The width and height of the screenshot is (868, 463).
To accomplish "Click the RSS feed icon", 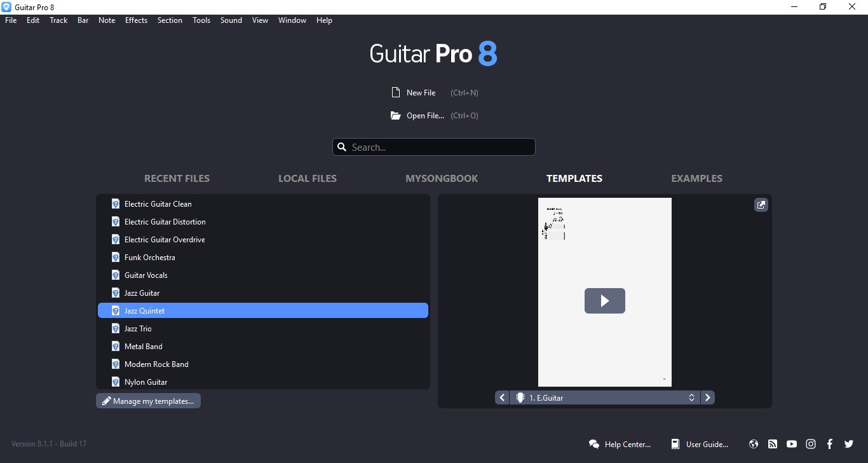I will coord(773,445).
